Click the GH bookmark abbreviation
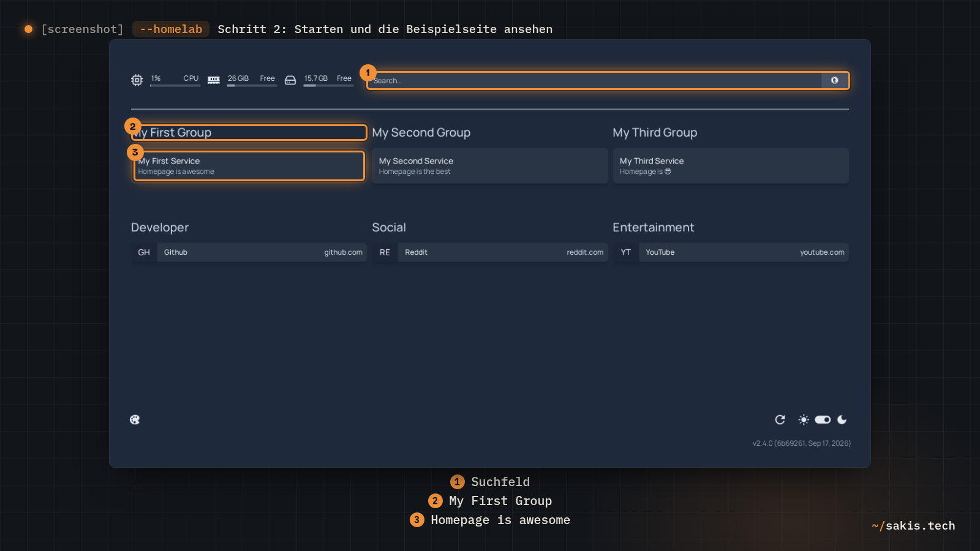This screenshot has height=551, width=980. [x=144, y=252]
